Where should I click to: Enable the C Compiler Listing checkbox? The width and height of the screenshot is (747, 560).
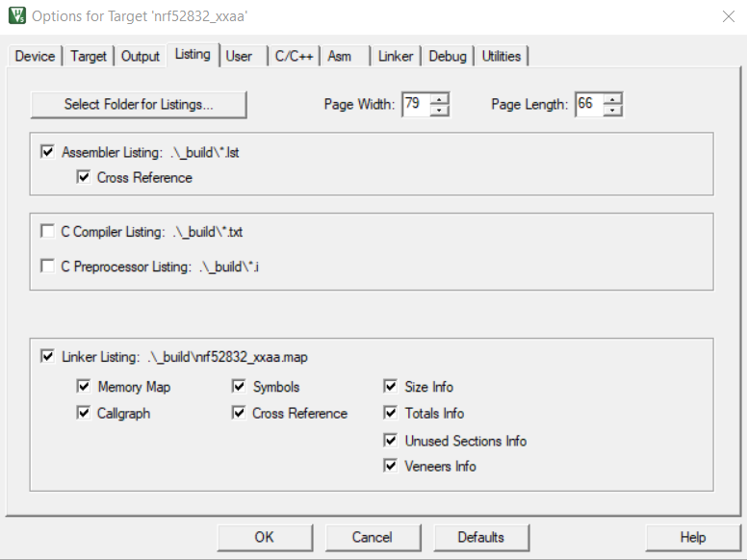coord(47,232)
